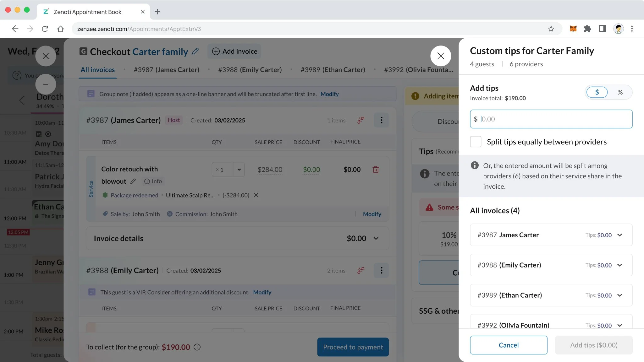Viewport: 644px width, 362px height.
Task: Enable Split tips equally between providers
Action: point(476,142)
